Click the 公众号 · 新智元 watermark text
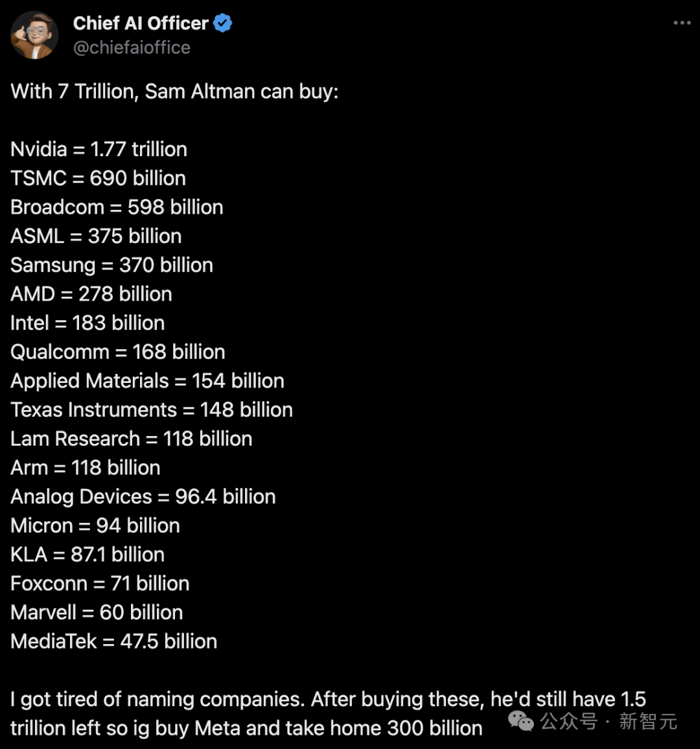This screenshot has width=700, height=749. [609, 721]
